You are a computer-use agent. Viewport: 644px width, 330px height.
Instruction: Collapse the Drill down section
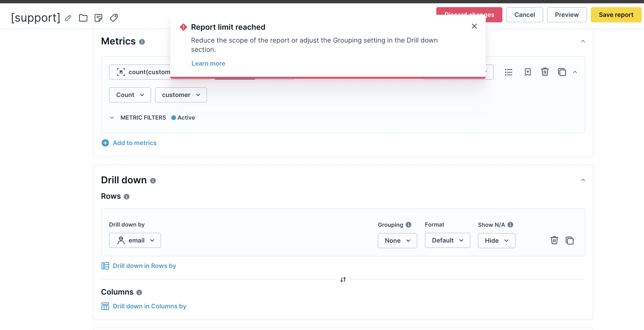pos(583,180)
